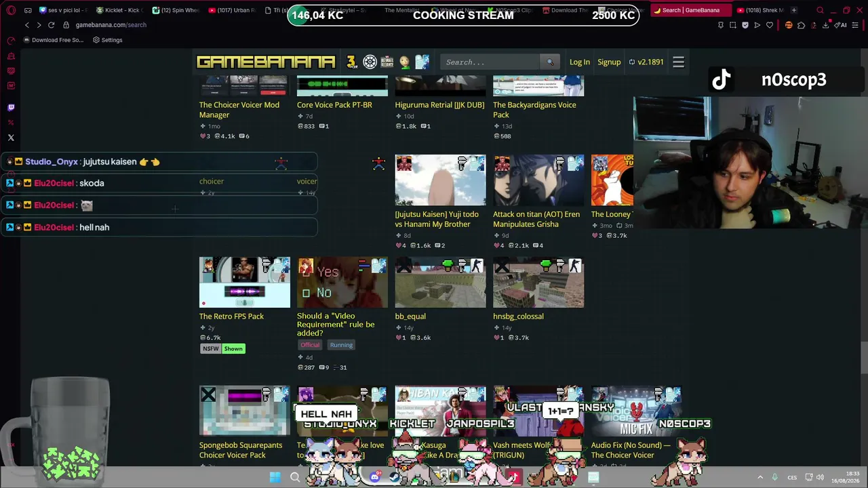Open The Retro FPS Pack thumbnail

(245, 283)
